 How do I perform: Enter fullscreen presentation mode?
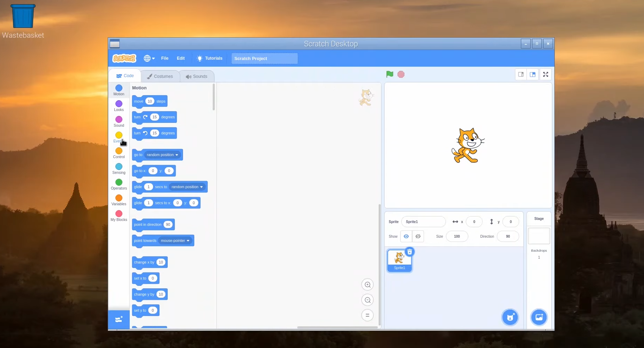pyautogui.click(x=545, y=74)
